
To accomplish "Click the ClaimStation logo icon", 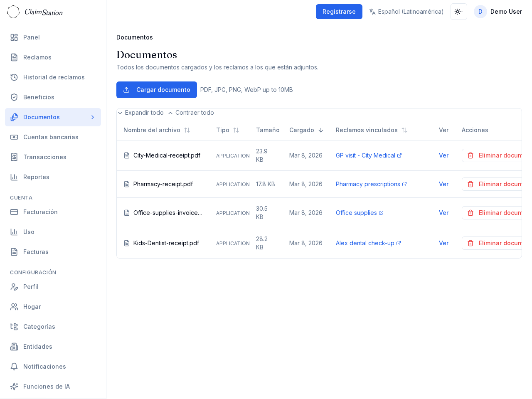I will point(13,12).
